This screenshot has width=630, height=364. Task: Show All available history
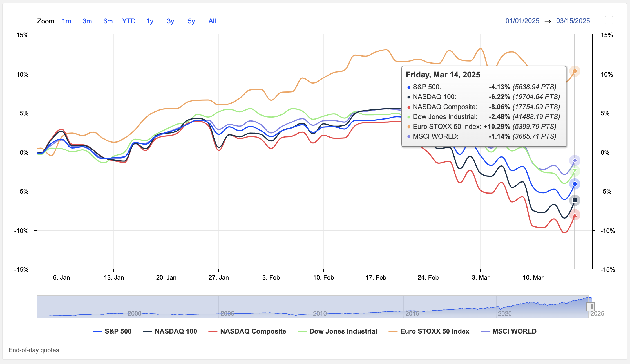point(212,21)
